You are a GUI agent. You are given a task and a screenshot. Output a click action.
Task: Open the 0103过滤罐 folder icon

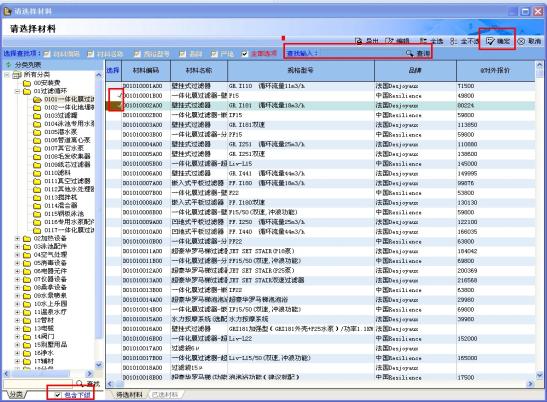pyautogui.click(x=37, y=116)
